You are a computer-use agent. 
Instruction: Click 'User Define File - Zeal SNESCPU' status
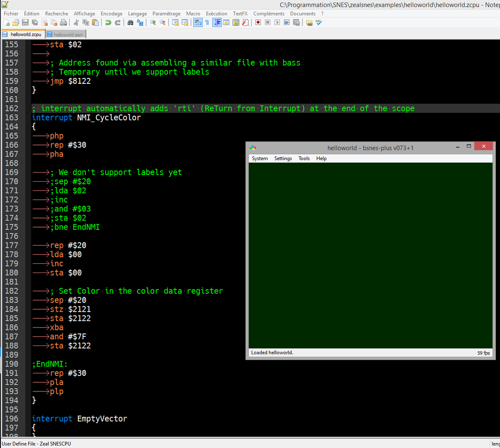(x=36, y=444)
